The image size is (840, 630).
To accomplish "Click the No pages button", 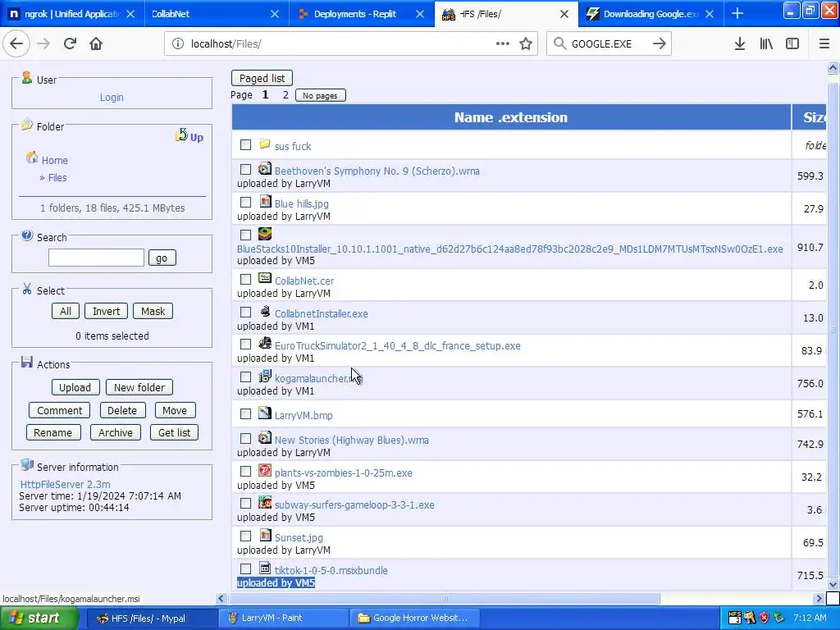I will pos(321,95).
